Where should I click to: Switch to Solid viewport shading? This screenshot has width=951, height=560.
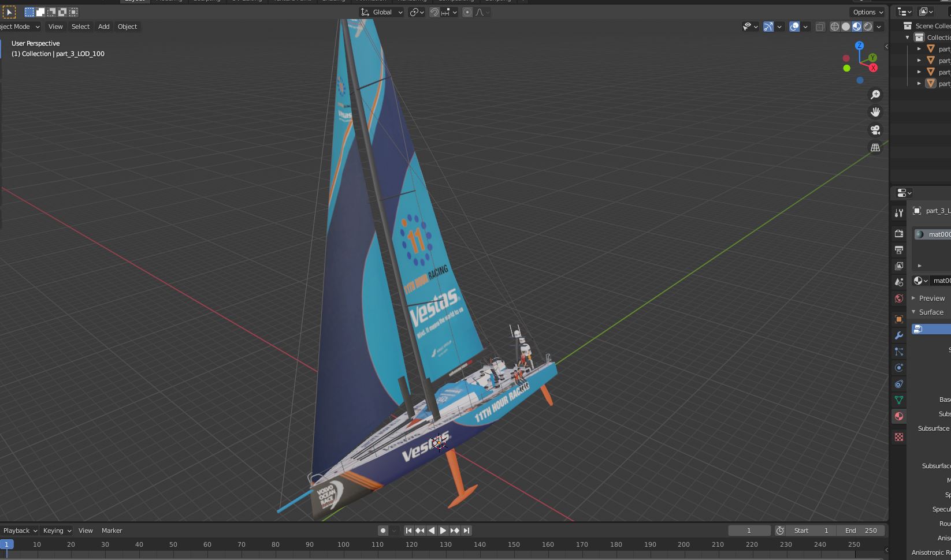pos(846,27)
